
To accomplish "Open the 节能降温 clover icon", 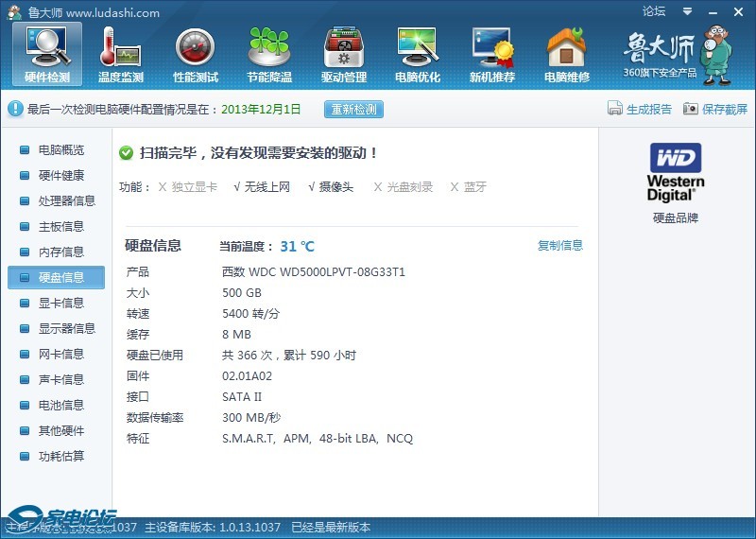I will pos(269,54).
